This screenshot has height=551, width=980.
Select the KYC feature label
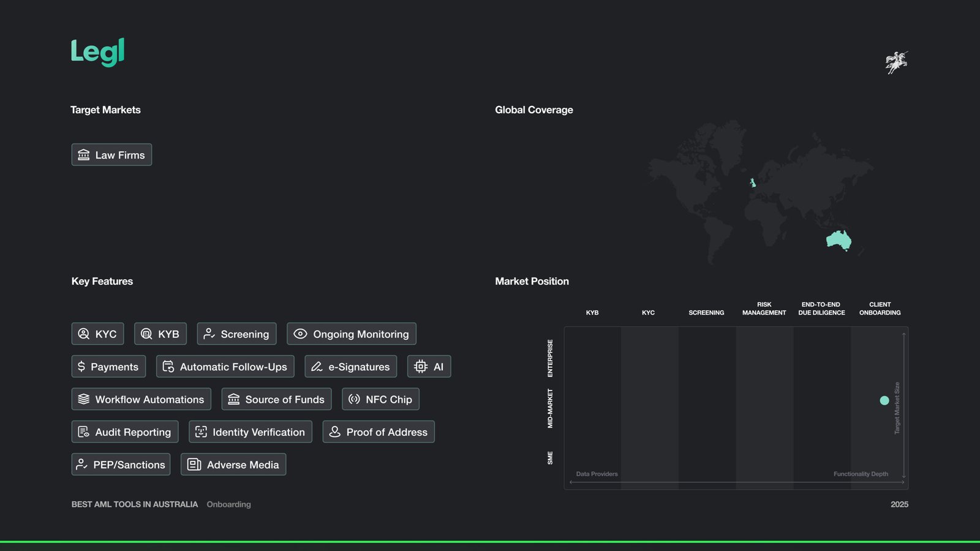point(106,334)
